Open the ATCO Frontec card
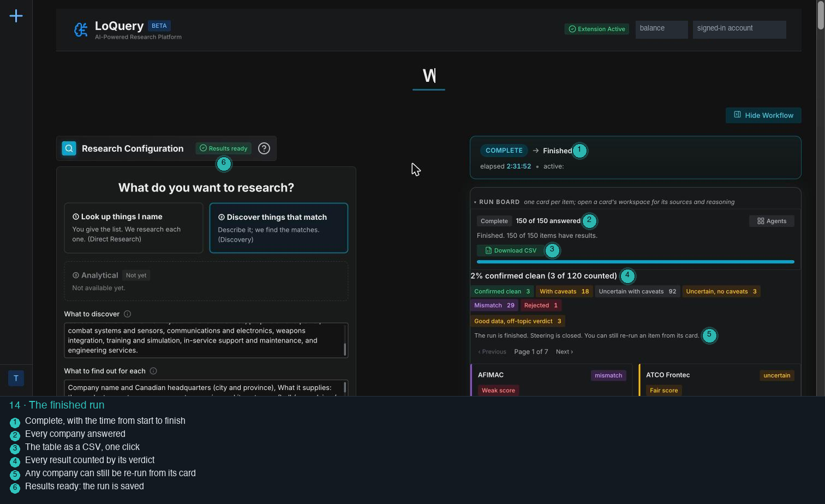The height and width of the screenshot is (504, 825). point(720,380)
